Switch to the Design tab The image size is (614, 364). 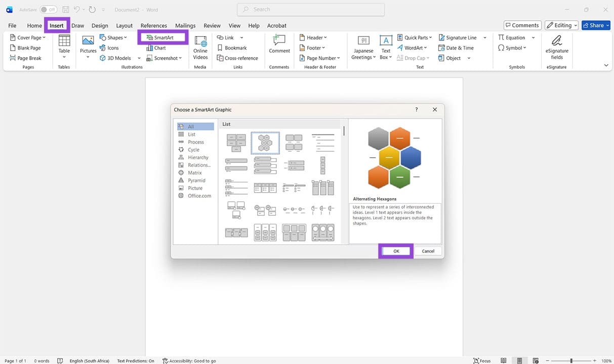[x=99, y=25]
